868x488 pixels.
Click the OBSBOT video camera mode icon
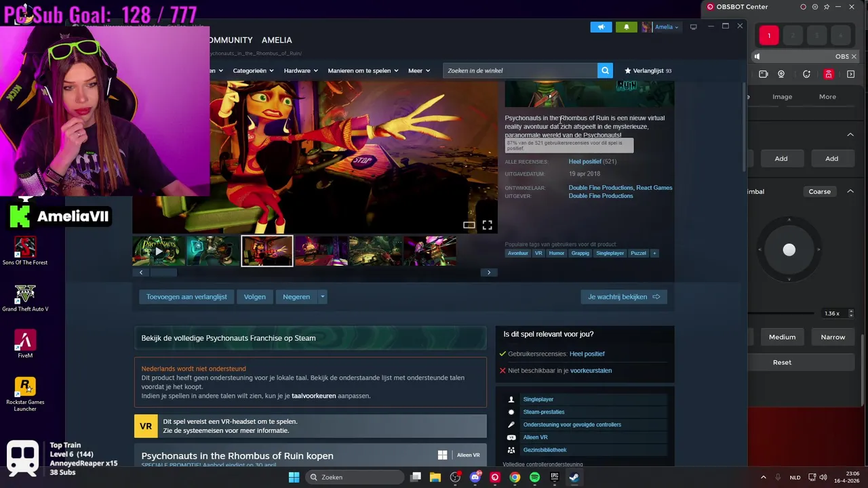click(764, 75)
